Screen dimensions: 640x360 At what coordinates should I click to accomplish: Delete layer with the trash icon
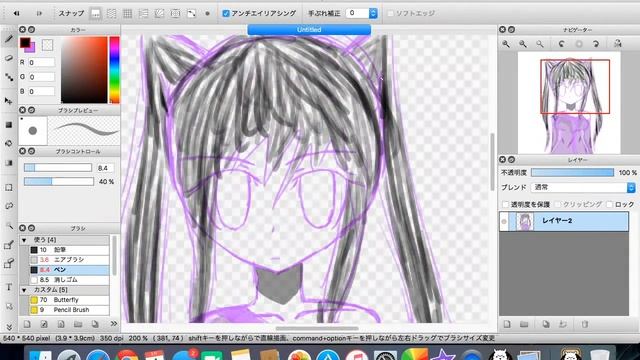[x=584, y=324]
